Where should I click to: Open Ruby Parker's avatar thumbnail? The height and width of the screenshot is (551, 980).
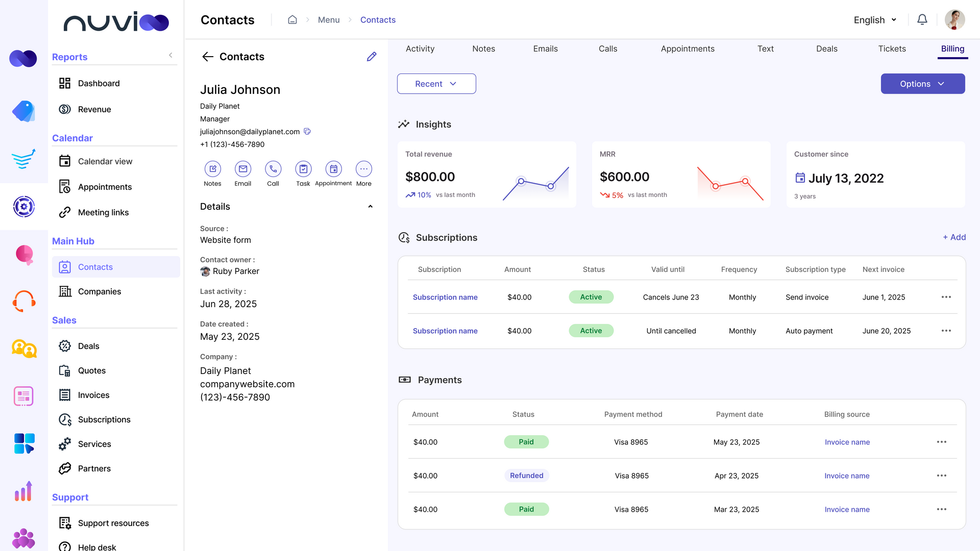(x=205, y=271)
